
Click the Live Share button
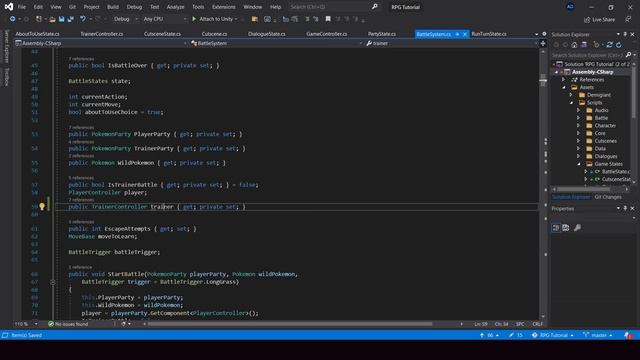coord(599,20)
